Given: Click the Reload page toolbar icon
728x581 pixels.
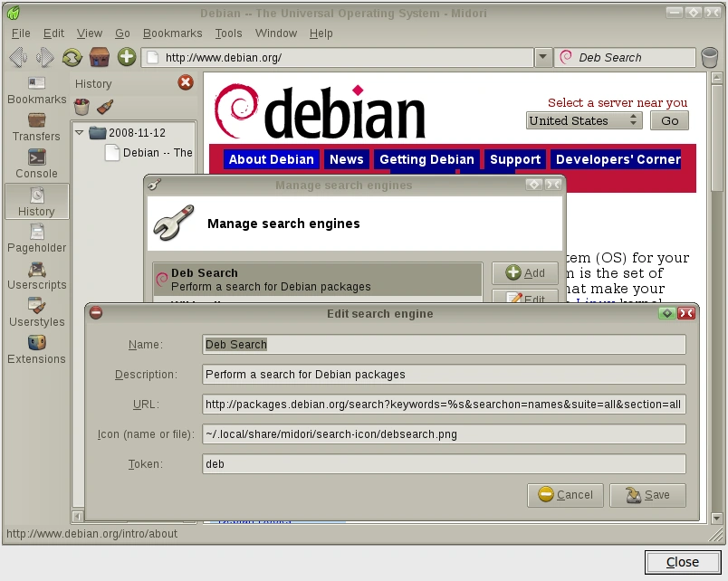Looking at the screenshot, I should tap(72, 58).
